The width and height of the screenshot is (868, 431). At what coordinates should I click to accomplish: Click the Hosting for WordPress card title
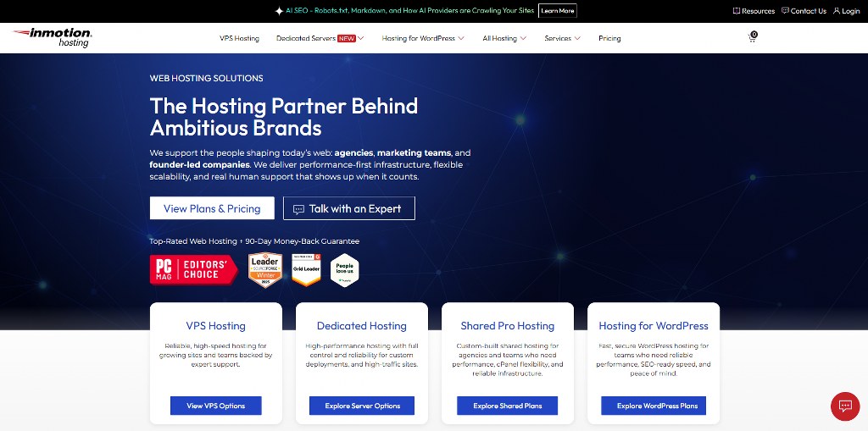click(654, 326)
